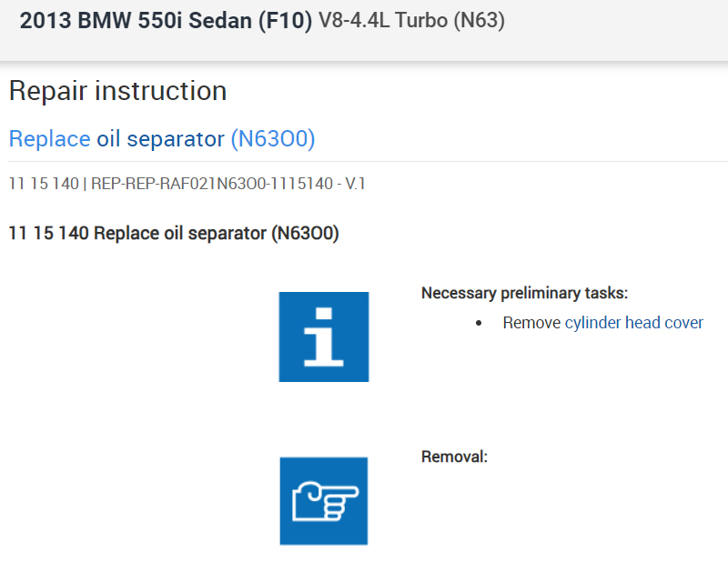Click the 'Repair instruction' heading
The image size is (728, 583).
click(117, 91)
